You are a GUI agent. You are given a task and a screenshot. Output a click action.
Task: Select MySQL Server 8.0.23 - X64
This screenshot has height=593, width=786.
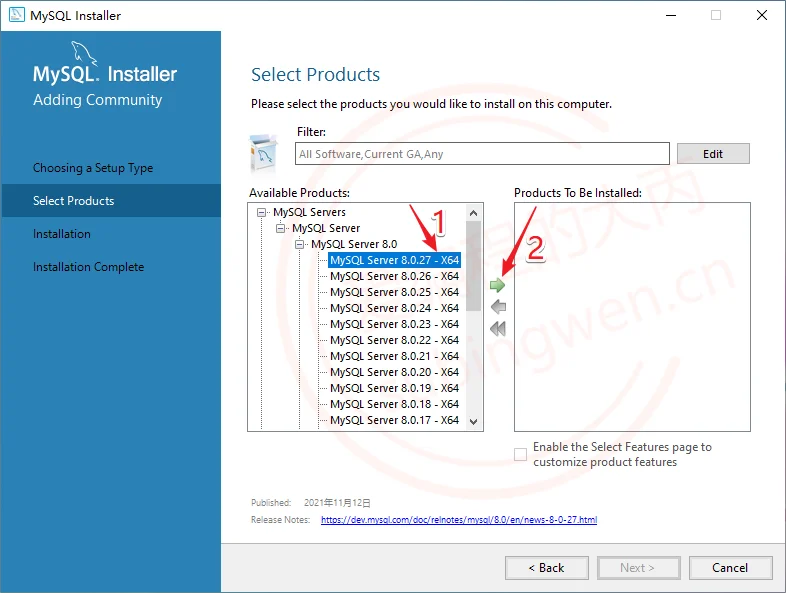(x=395, y=324)
